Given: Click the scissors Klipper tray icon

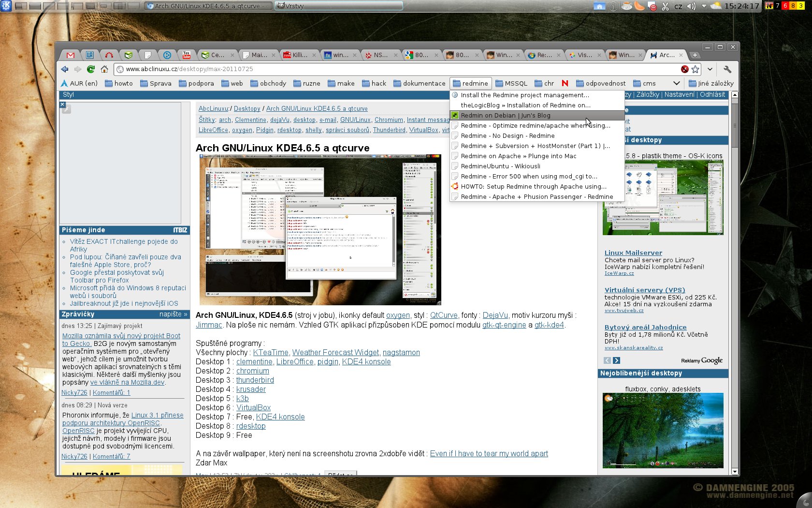Looking at the screenshot, I should [665, 6].
